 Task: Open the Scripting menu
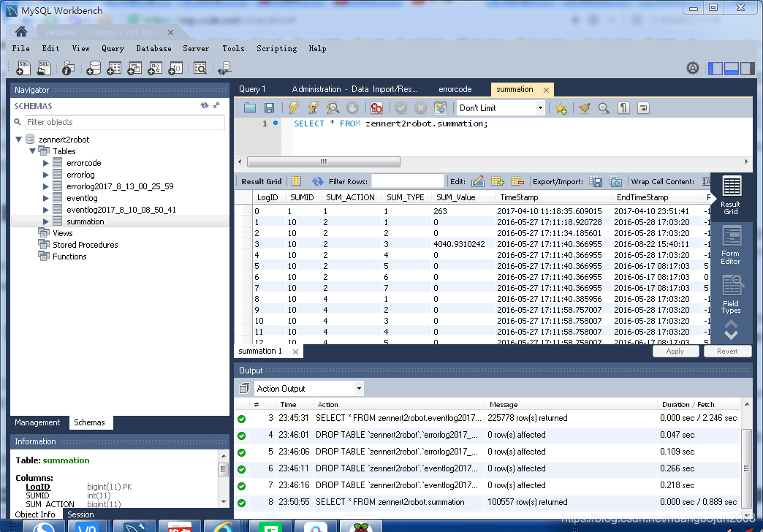[x=276, y=49]
